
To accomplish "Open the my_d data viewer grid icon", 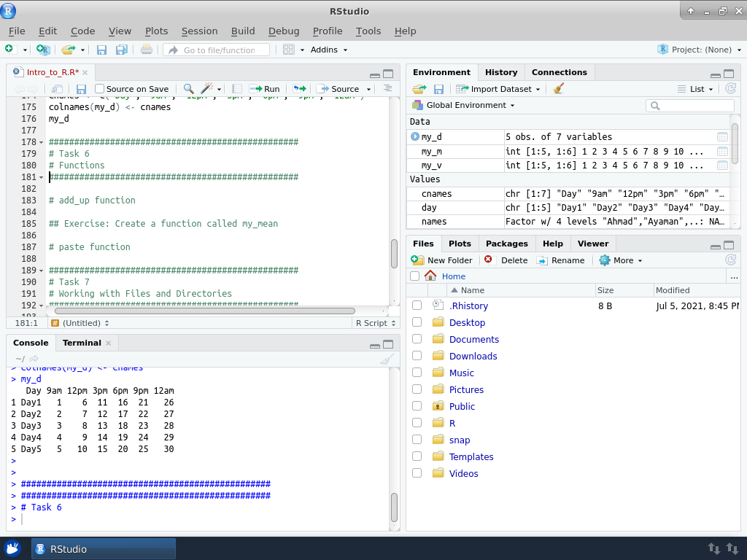I will (x=722, y=137).
